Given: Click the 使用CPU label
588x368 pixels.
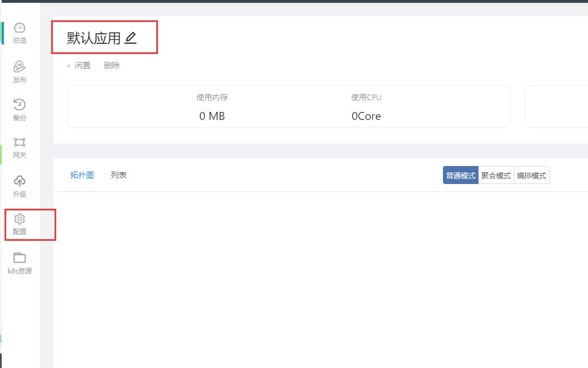Looking at the screenshot, I should [x=367, y=97].
